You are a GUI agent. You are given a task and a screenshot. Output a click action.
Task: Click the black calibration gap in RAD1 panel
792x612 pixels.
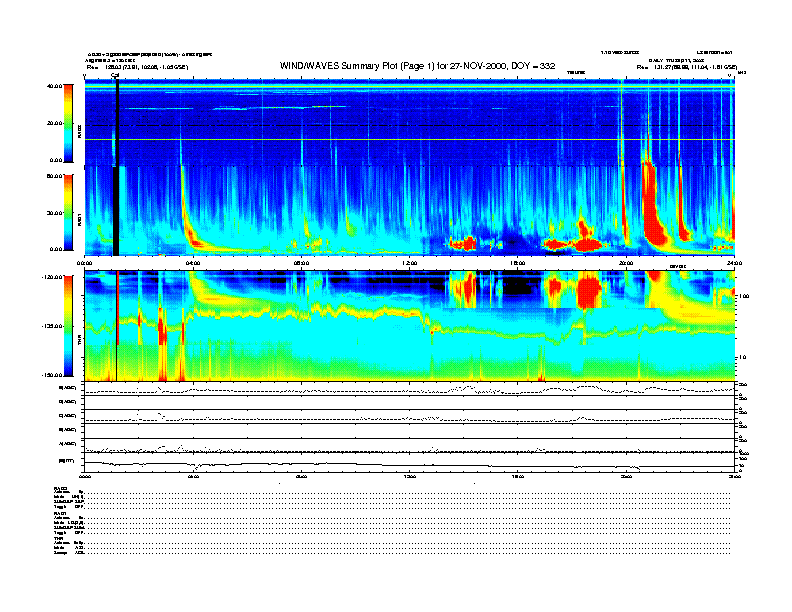click(116, 211)
